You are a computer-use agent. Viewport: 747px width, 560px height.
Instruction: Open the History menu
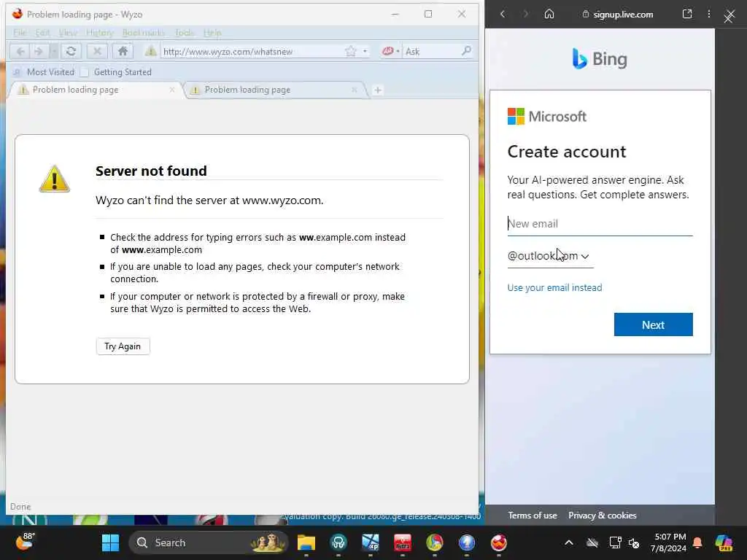click(99, 32)
